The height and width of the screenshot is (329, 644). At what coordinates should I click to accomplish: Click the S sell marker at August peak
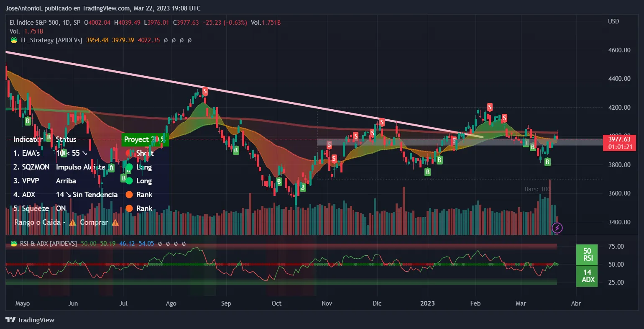tap(205, 91)
